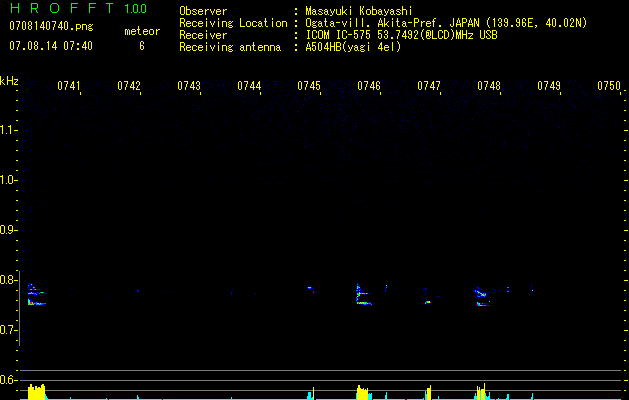Click the meteor echo near 0748
Viewport: 629px width, 400px height.
tap(482, 297)
